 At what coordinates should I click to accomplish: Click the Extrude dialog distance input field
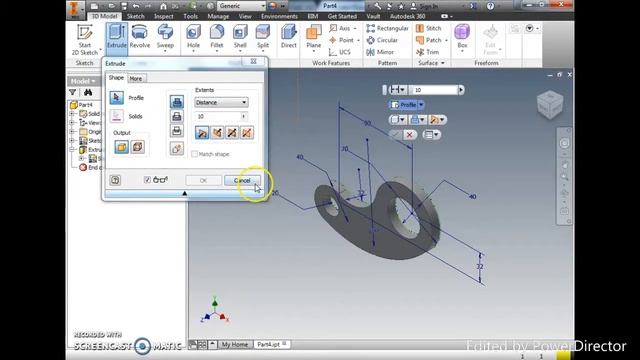pos(218,116)
